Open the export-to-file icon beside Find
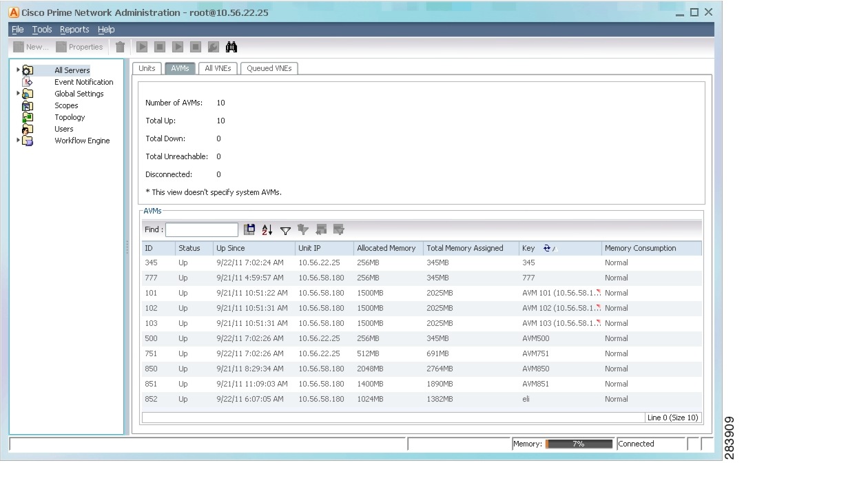Screen dimensions: 868x494 click(250, 229)
